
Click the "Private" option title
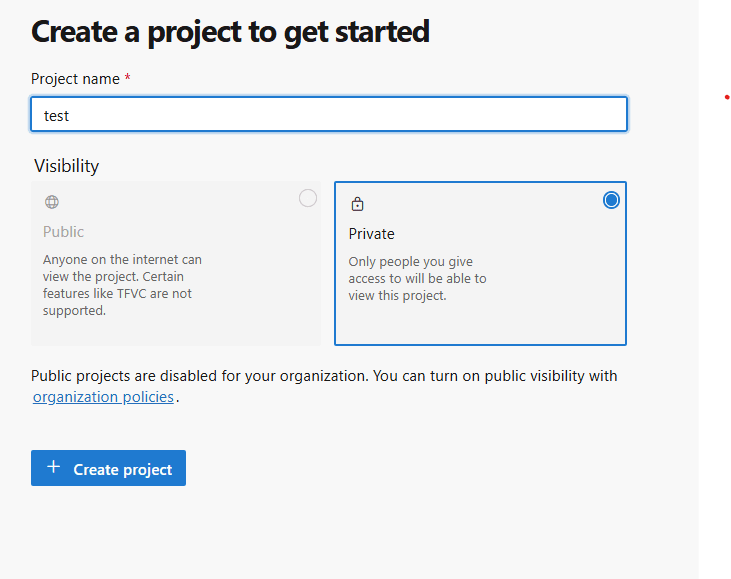[x=371, y=234]
